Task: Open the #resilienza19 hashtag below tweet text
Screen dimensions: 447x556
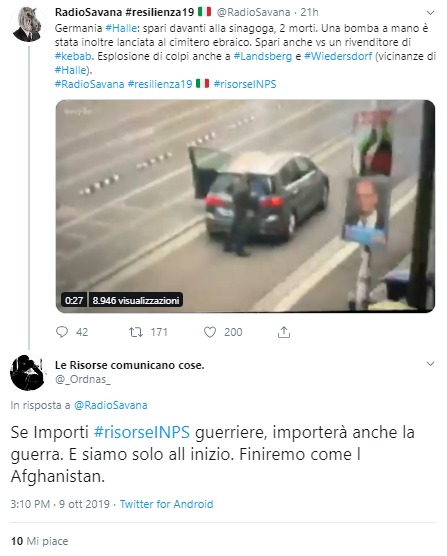Action: click(x=160, y=84)
